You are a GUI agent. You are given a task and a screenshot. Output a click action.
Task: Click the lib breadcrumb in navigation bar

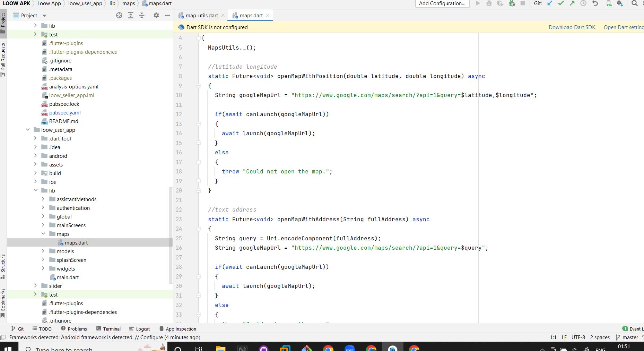pyautogui.click(x=112, y=3)
